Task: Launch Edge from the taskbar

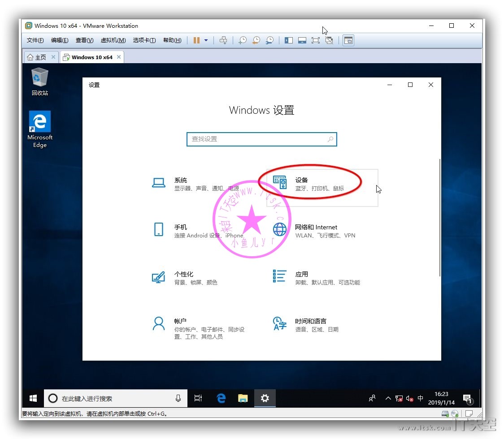Action: [x=221, y=399]
